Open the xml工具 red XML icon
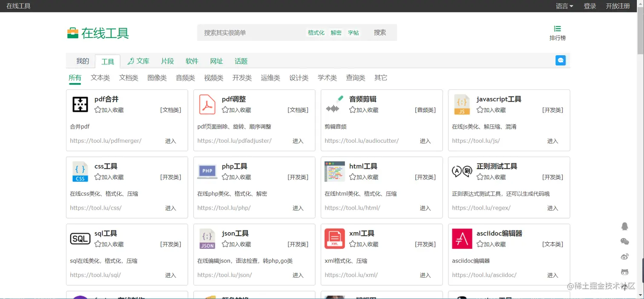Viewport: 644px width, 299px height. pos(335,239)
